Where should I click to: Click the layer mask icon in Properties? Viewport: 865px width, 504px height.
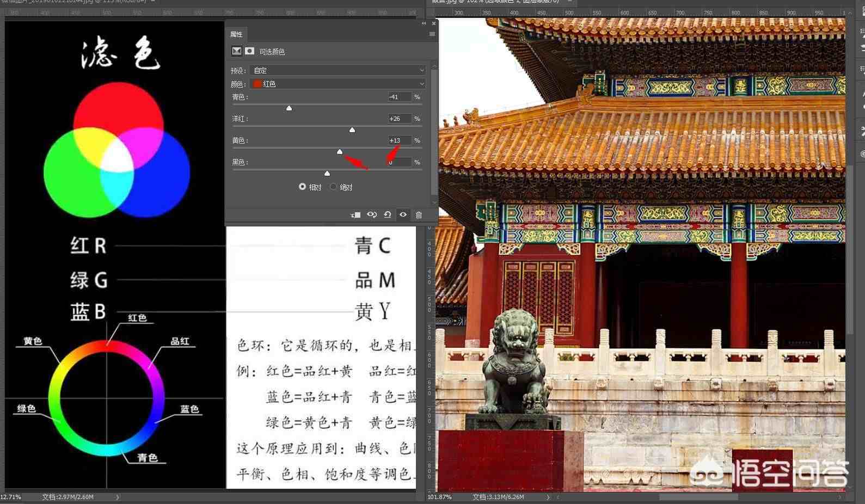(249, 51)
